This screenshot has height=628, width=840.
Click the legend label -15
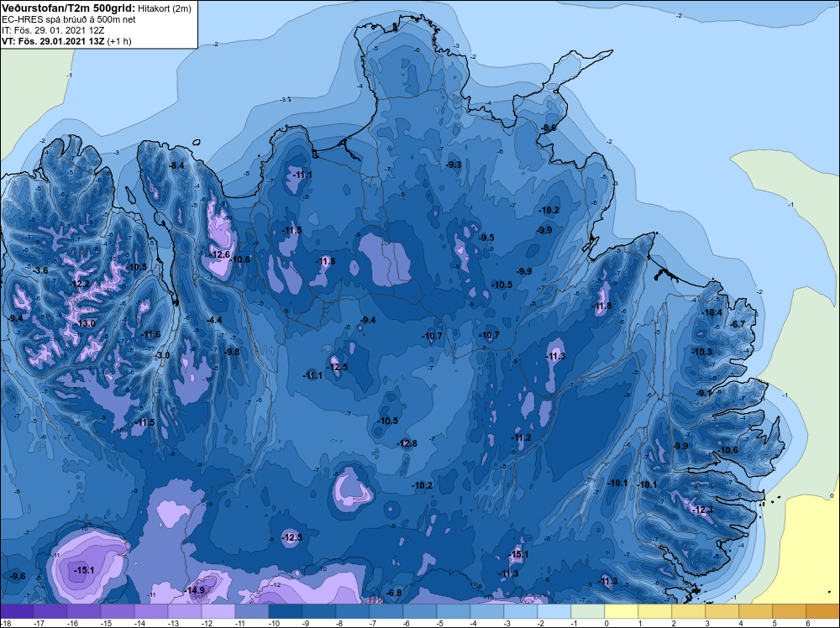tap(106, 623)
